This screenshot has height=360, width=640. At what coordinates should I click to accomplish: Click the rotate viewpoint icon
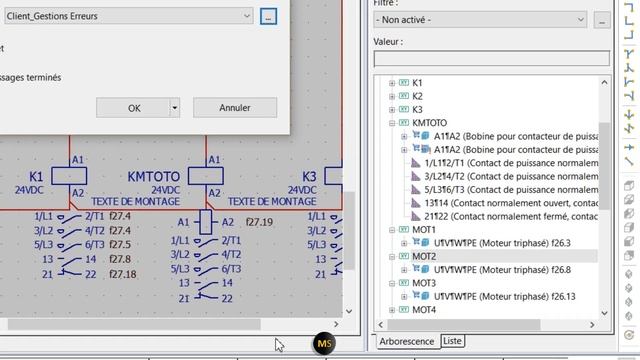[x=629, y=335]
